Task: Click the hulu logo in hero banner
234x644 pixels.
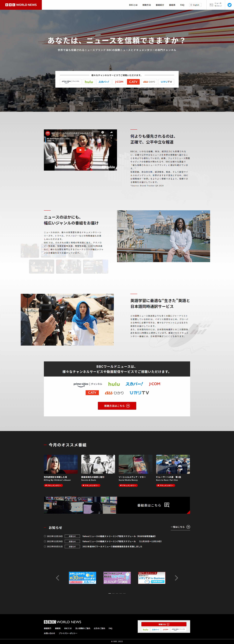Action: [89, 82]
